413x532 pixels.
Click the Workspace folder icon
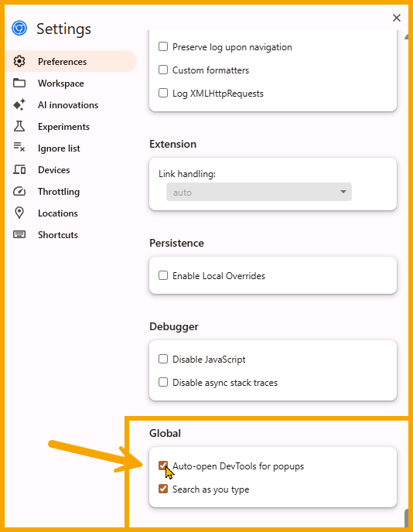[x=19, y=84]
